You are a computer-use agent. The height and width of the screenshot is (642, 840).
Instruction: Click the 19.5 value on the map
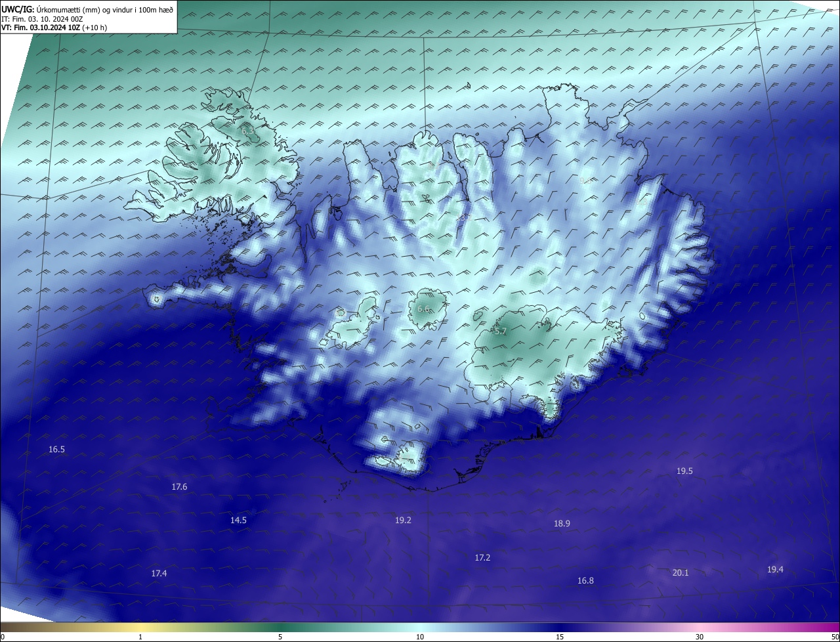coord(684,471)
